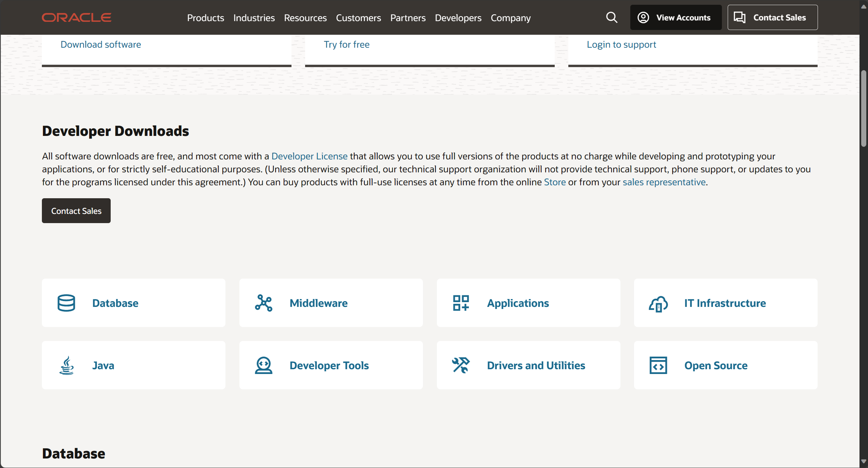Select the IT Infrastructure category label
Screen dimensions: 868x468
click(x=725, y=303)
